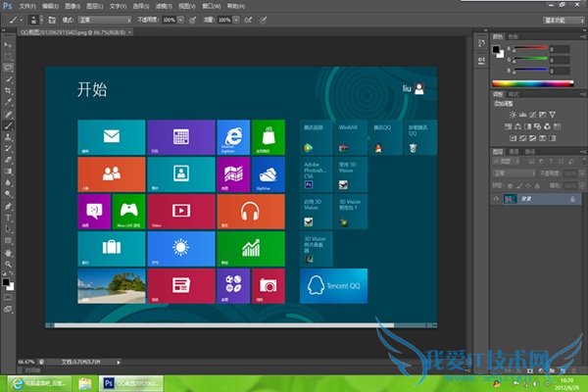The height and width of the screenshot is (392, 588).
Task: Select the Crop tool
Action: tap(8, 91)
